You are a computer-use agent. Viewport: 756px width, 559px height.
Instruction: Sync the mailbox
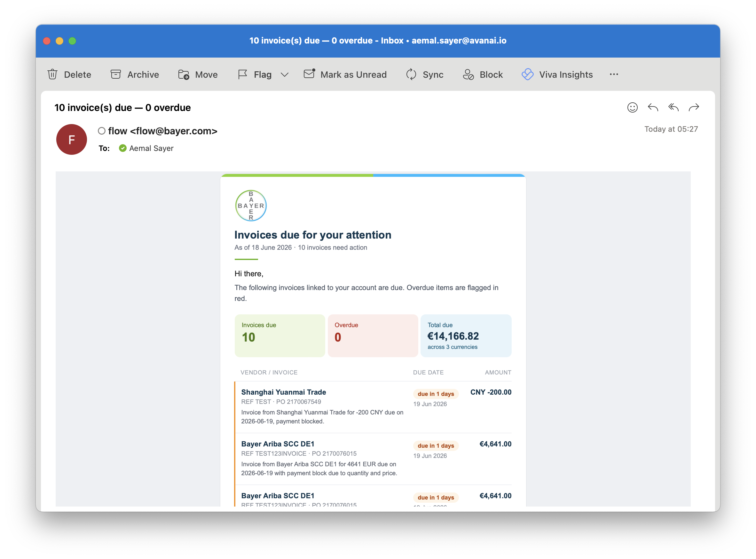point(425,75)
